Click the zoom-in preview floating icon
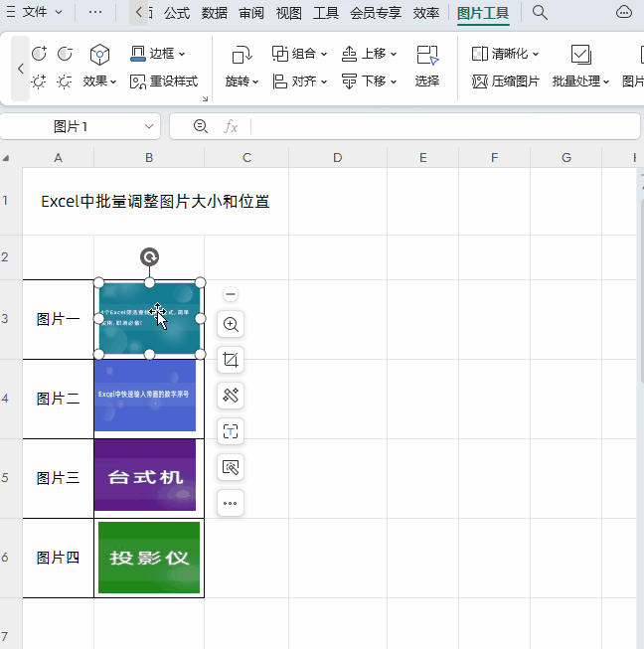This screenshot has width=644, height=649. [231, 324]
